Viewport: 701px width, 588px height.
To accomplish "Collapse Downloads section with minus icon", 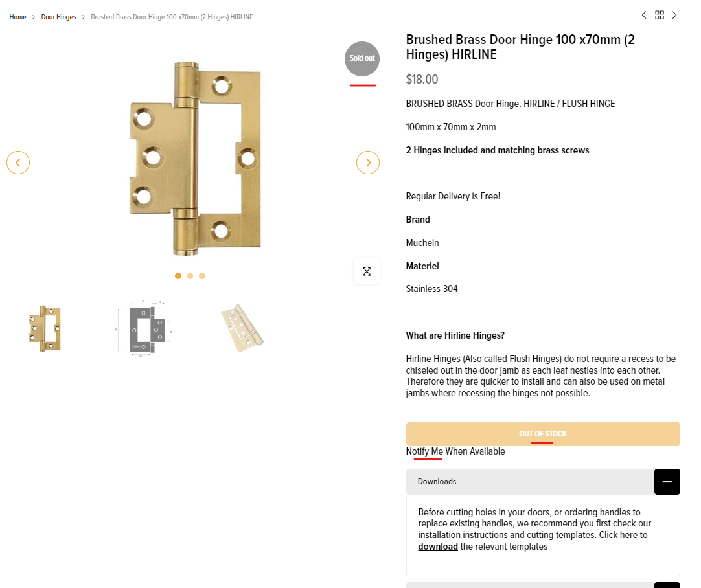I will pyautogui.click(x=667, y=482).
